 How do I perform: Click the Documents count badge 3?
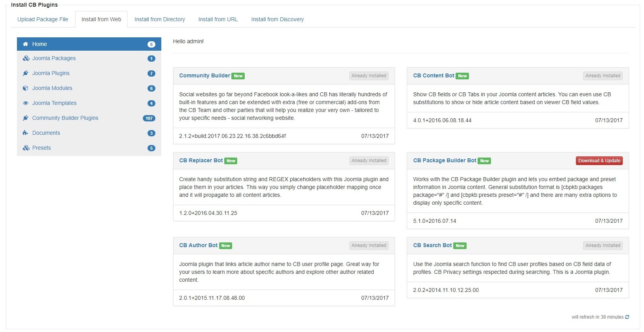[151, 133]
